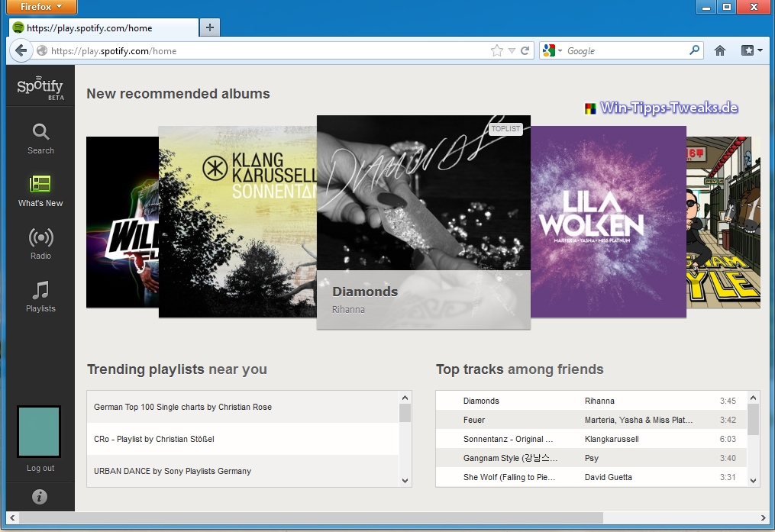Click artist Klangkarussell in top tracks

tap(612, 439)
